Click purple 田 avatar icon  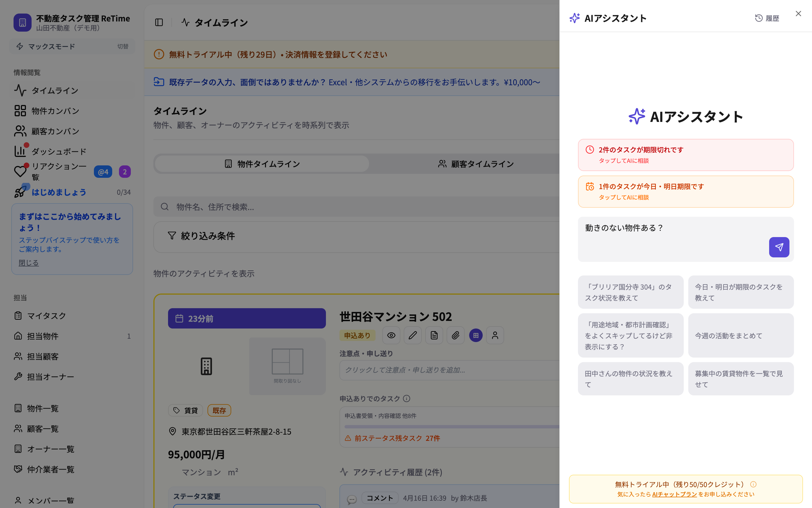click(x=476, y=335)
